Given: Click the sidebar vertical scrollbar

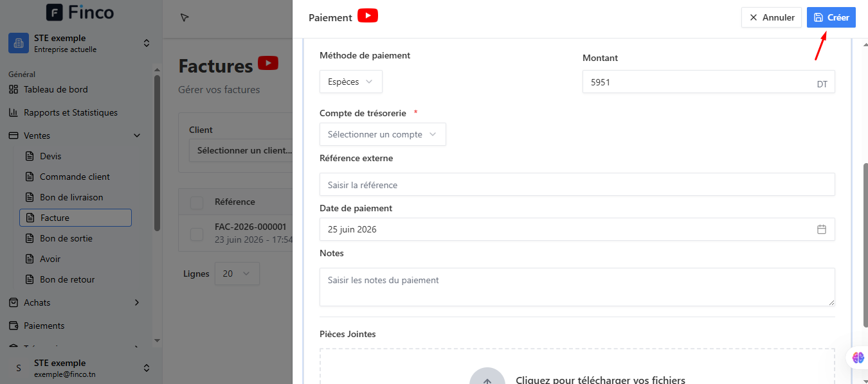Looking at the screenshot, I should [x=157, y=153].
